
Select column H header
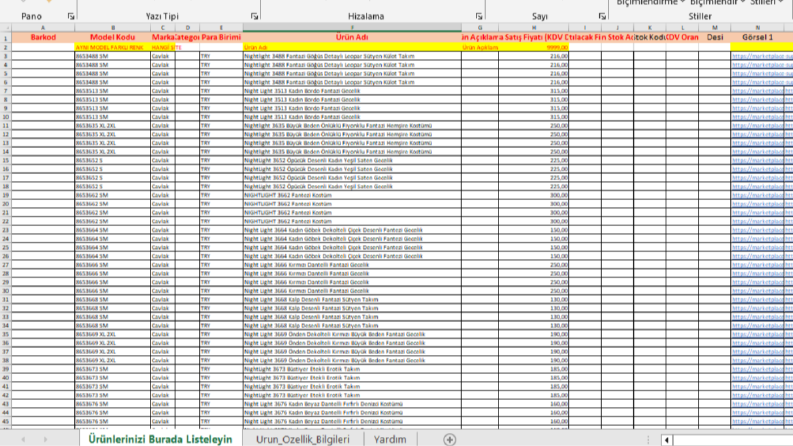(x=534, y=28)
